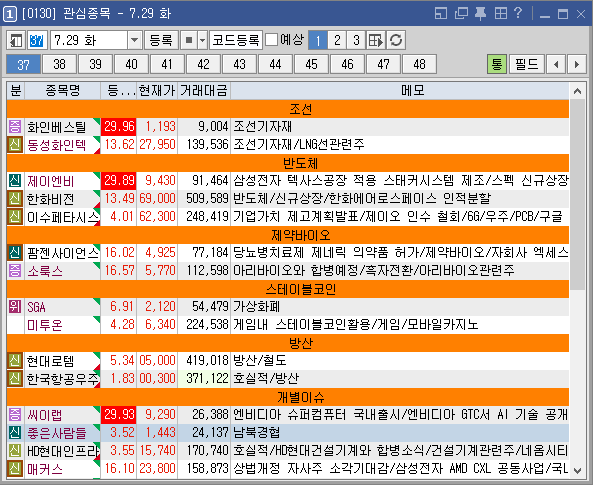Click the 코드등록 button
Screen dimensions: 593x485
click(x=236, y=40)
